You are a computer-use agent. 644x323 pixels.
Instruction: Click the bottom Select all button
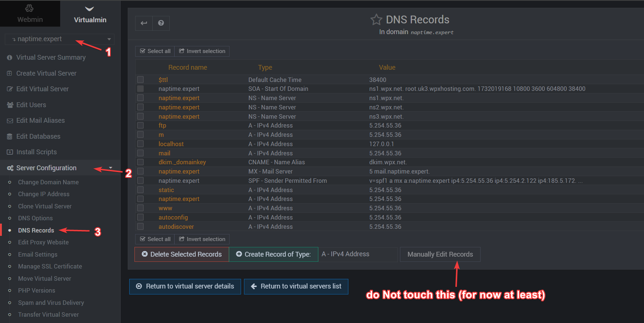click(155, 239)
